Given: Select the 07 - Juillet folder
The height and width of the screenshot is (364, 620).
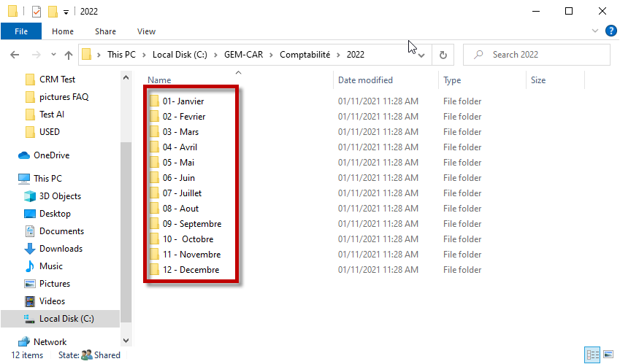Looking at the screenshot, I should click(182, 193).
